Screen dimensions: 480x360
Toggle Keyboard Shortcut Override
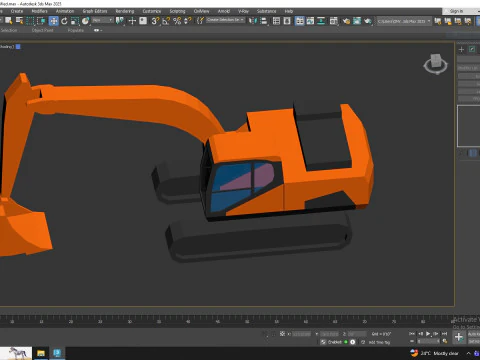(143, 21)
